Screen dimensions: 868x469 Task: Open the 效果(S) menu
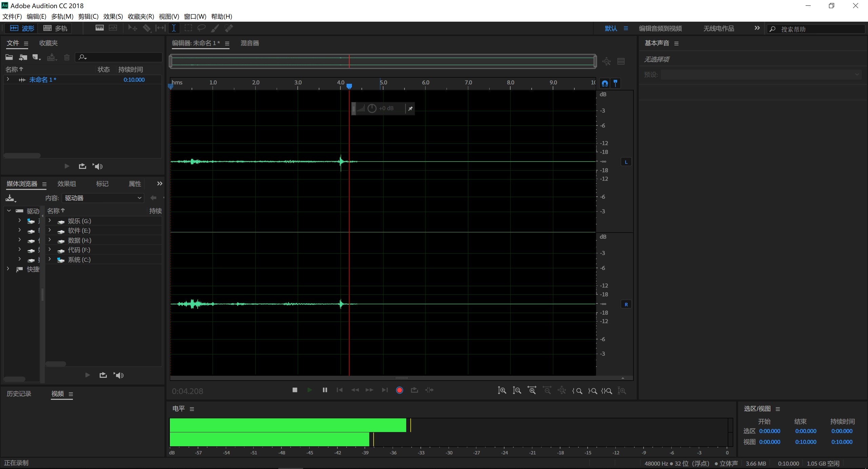pos(113,16)
